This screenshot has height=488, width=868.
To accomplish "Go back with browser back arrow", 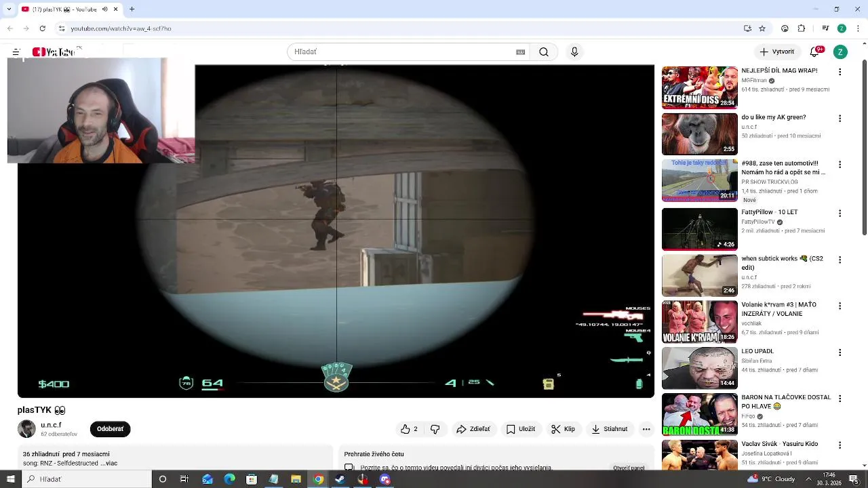I will pos(9,28).
